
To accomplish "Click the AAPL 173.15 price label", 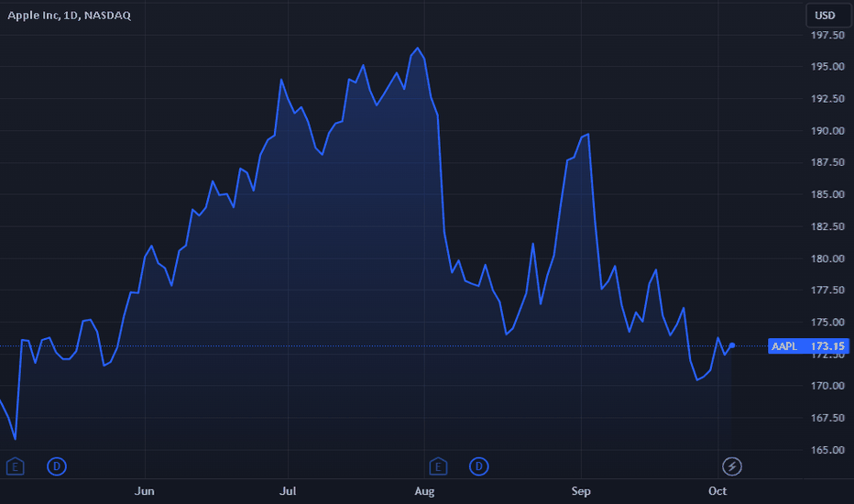I will [808, 346].
